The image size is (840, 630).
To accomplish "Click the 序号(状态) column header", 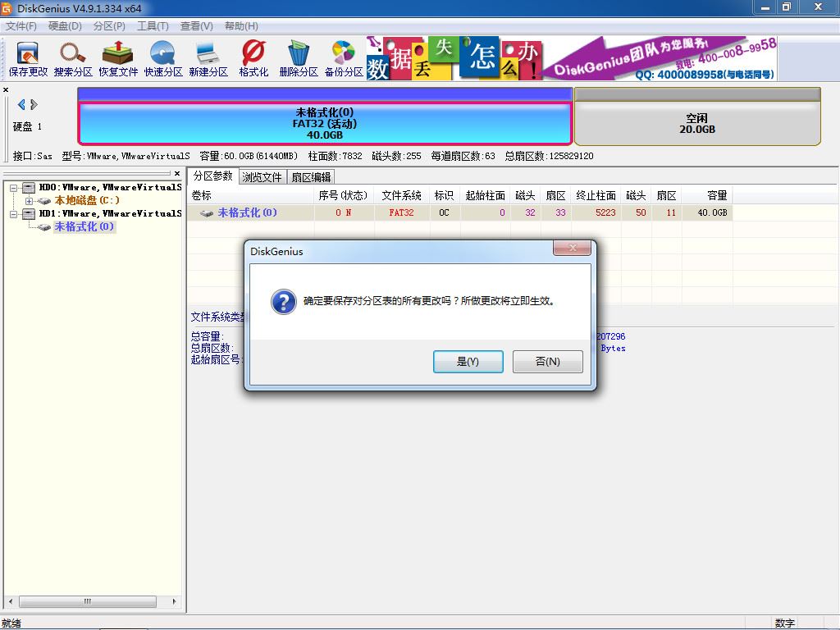I will click(x=344, y=195).
